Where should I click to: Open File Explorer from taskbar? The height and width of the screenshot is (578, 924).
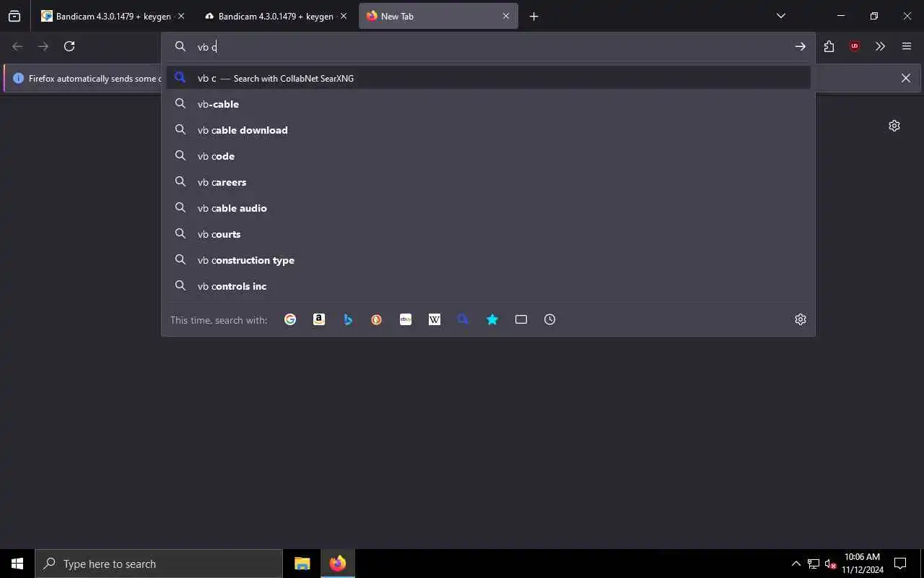pyautogui.click(x=302, y=564)
